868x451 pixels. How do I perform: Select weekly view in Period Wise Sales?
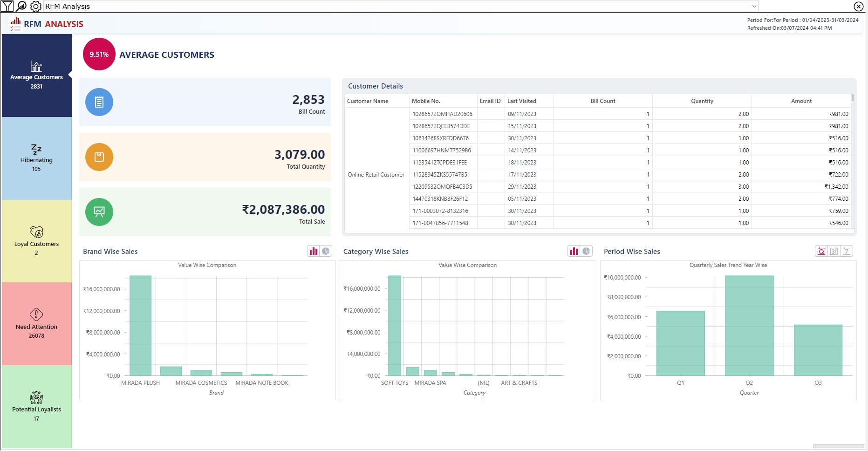point(847,251)
